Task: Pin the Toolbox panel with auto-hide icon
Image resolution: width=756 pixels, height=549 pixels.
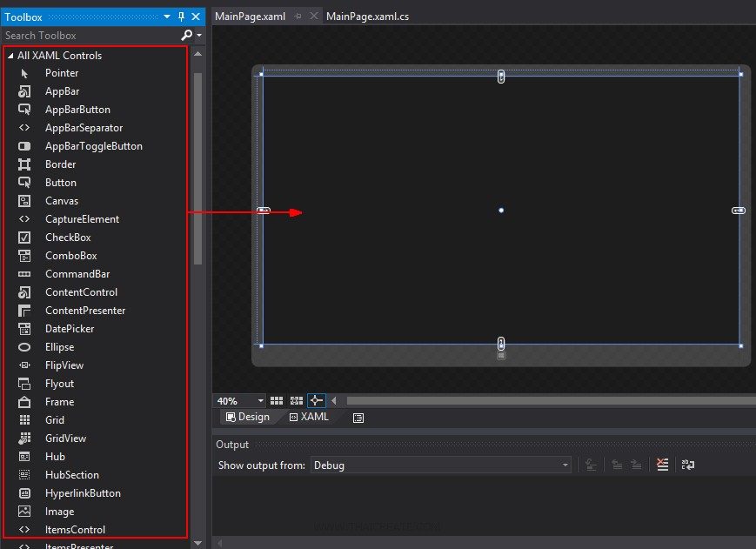Action: [181, 17]
